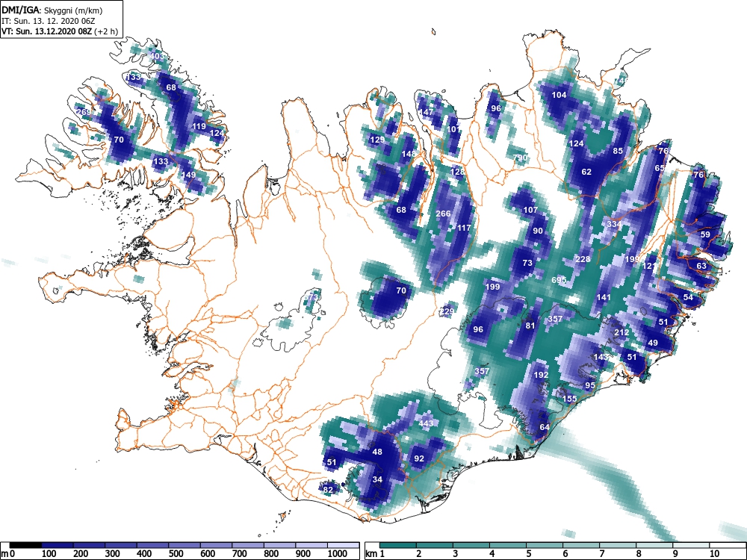Screen dimensions: 747x560
Task: Click the dark teal swatch between km 1 and 2
Action: pos(398,545)
